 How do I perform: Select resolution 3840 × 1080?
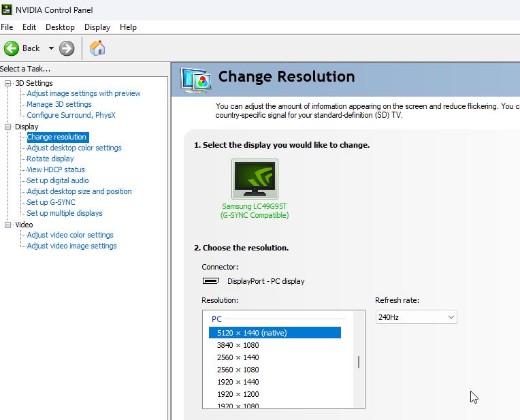[238, 345]
